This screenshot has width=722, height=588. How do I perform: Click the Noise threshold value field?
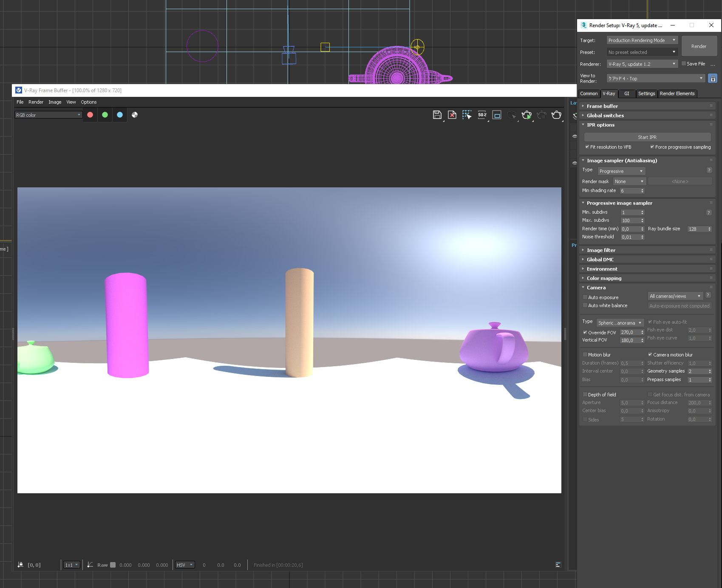(x=630, y=237)
